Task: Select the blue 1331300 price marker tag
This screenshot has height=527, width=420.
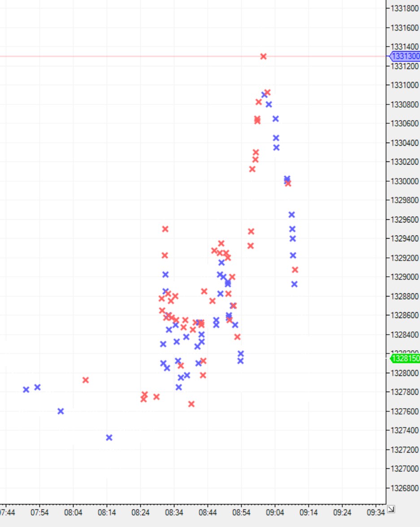Action: [405, 56]
